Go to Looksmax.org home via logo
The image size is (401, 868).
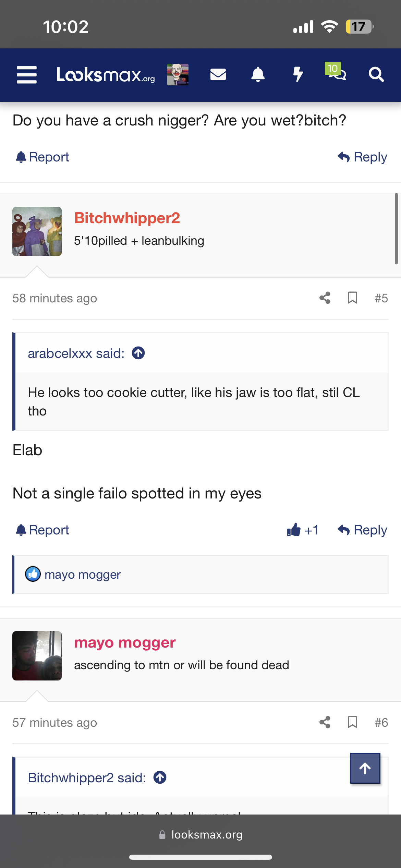(x=105, y=74)
